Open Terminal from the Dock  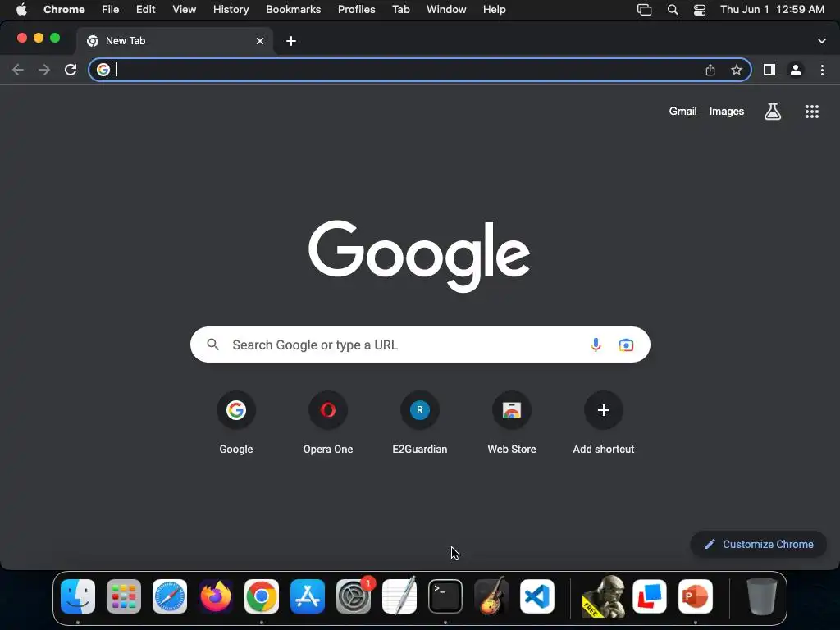pos(445,596)
